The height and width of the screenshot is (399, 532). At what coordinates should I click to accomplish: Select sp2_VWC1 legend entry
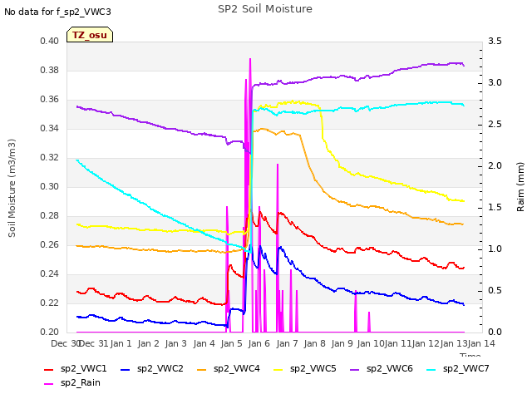pos(76,368)
